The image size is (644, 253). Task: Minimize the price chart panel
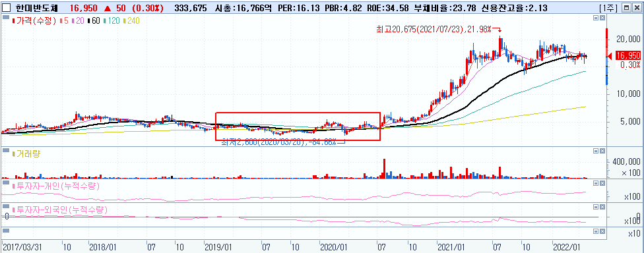[x=596, y=18]
